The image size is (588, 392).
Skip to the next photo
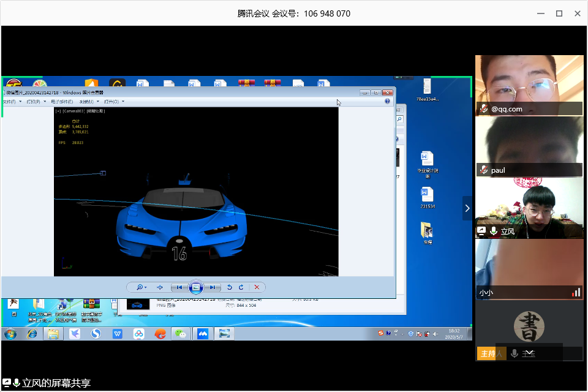(212, 287)
